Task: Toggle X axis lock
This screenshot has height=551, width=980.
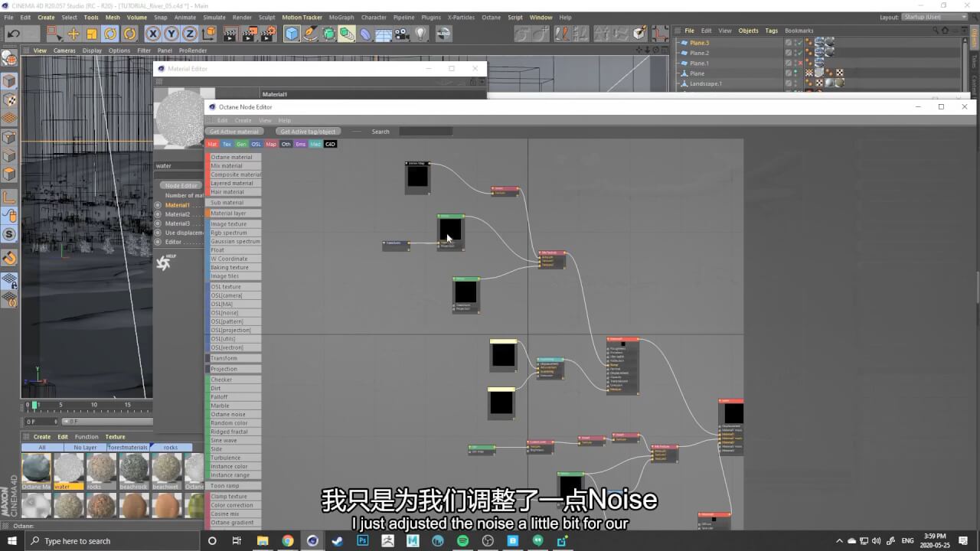Action: 152,34
